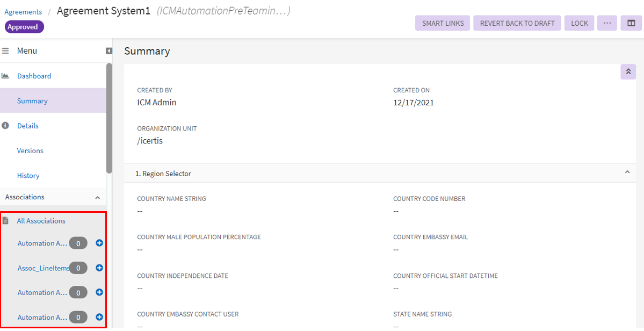644x331 pixels.
Task: Collapse the left menu panel arrow
Action: click(109, 51)
